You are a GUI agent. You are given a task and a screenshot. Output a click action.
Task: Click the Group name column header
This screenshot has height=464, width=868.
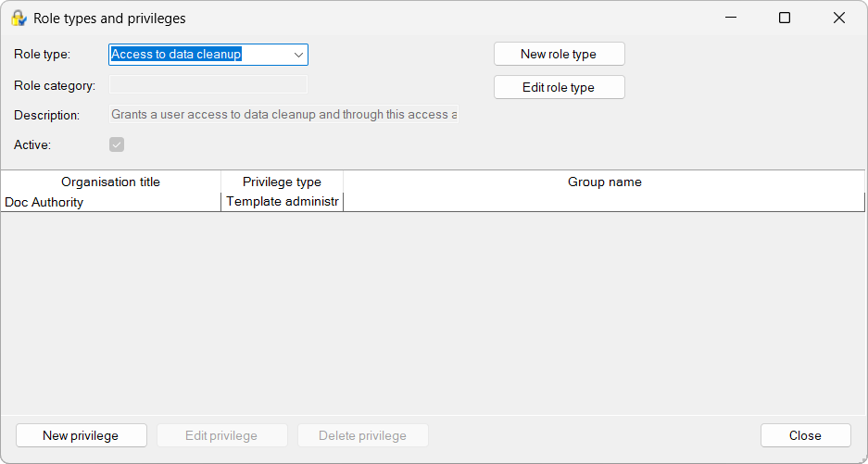[x=604, y=182]
